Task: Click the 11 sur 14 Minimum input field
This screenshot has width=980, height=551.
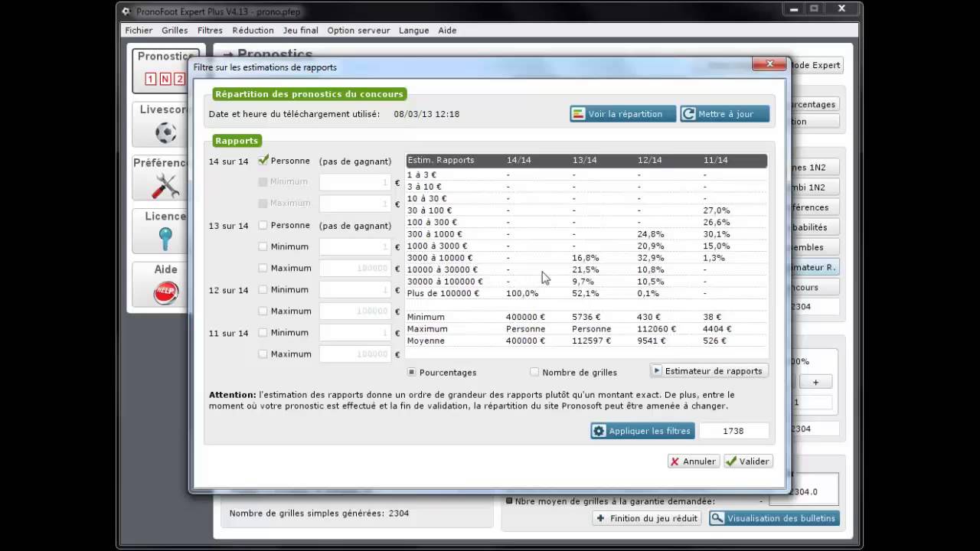Action: click(354, 333)
